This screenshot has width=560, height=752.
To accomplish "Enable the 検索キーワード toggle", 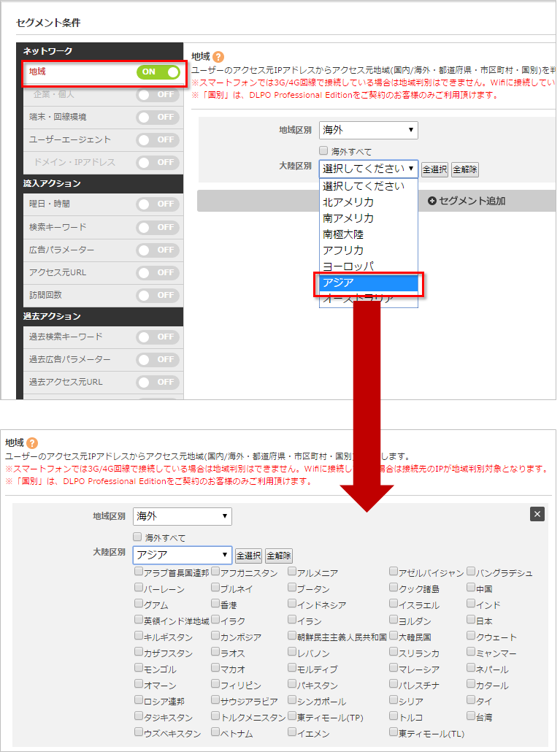I will [158, 227].
